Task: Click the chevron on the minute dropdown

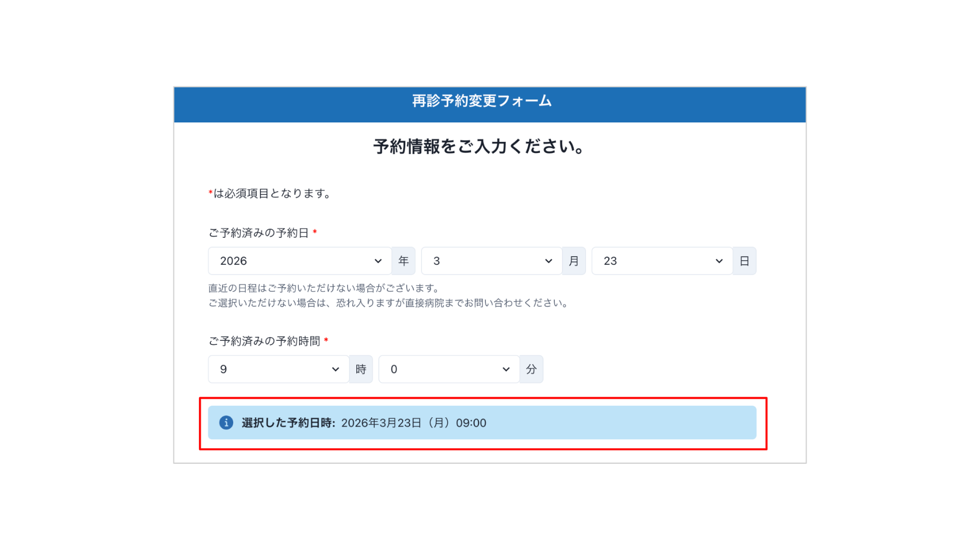Action: click(506, 369)
